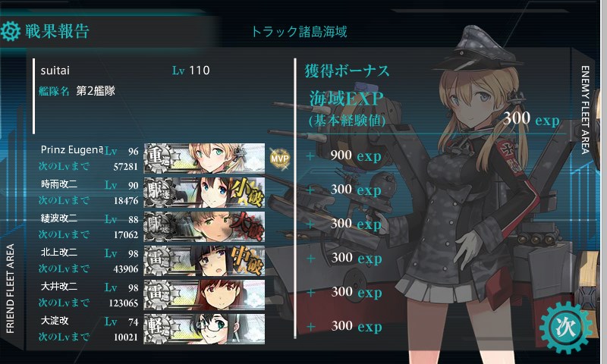
Task: Open the ENEMY FLEET AREA side tab
Action: click(x=585, y=109)
